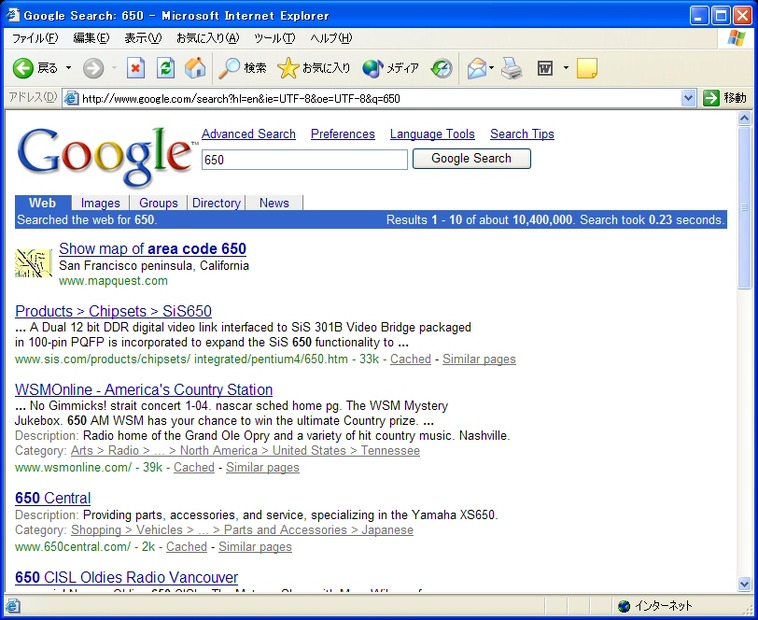
Task: Open the Mail button dropdown arrow
Action: [x=492, y=68]
